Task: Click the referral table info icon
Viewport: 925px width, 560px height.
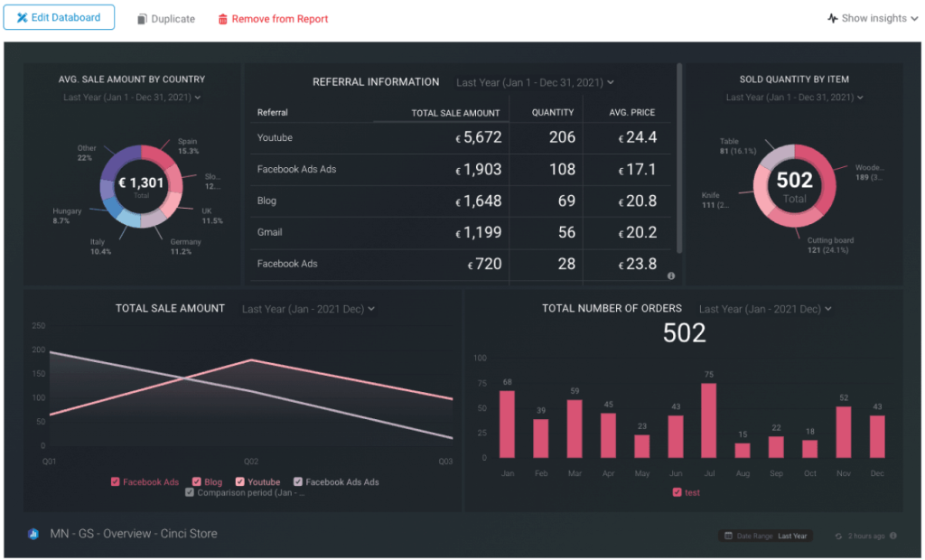Action: click(x=671, y=276)
